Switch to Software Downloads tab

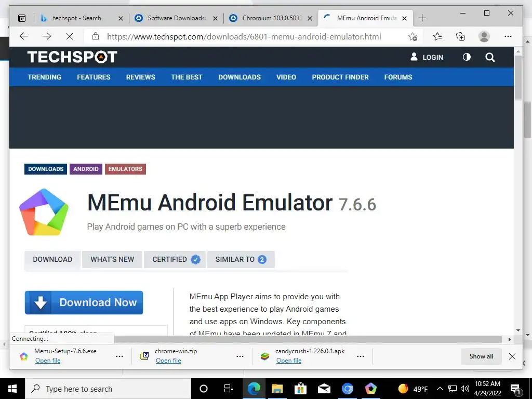pyautogui.click(x=177, y=18)
